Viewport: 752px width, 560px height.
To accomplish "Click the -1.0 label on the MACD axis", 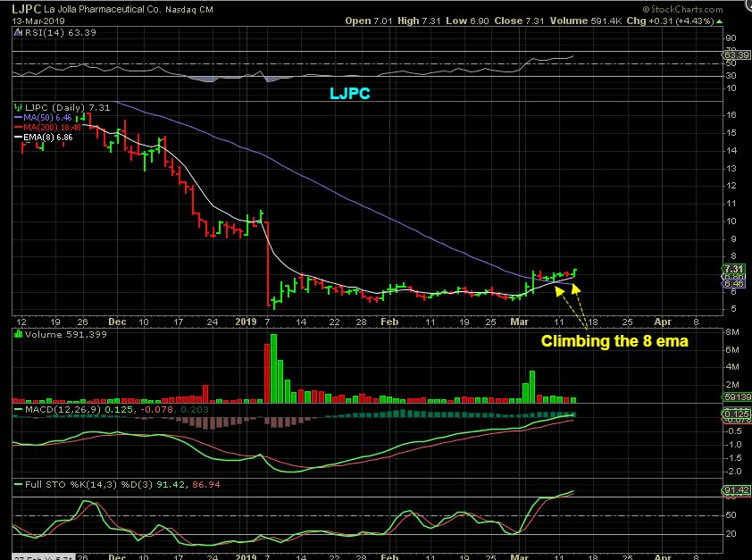I will [x=733, y=445].
